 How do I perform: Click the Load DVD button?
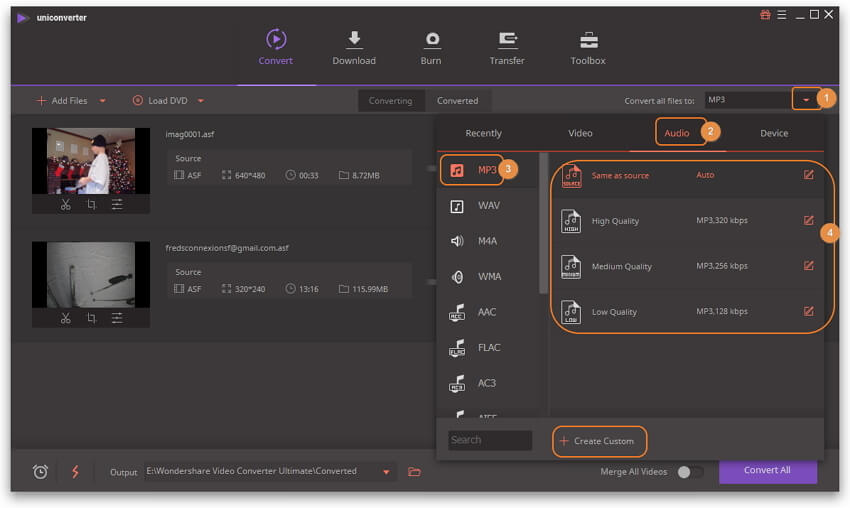160,101
